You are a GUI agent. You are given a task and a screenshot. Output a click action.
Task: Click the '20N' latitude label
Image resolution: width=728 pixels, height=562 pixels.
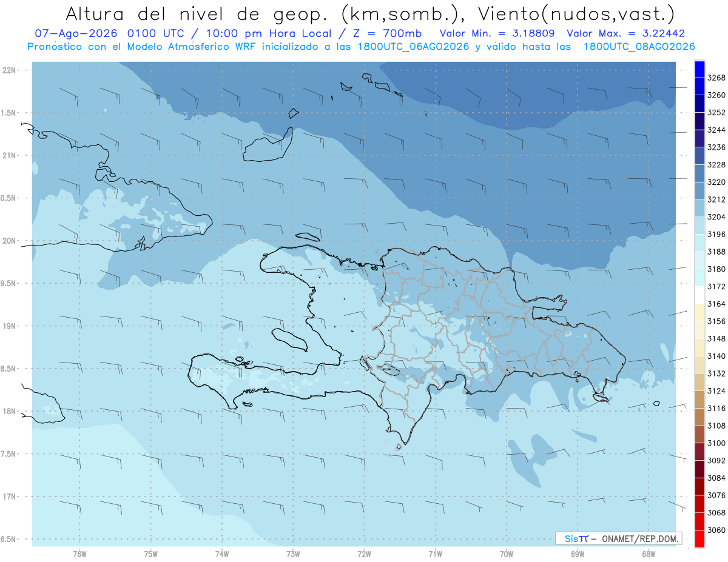click(8, 241)
